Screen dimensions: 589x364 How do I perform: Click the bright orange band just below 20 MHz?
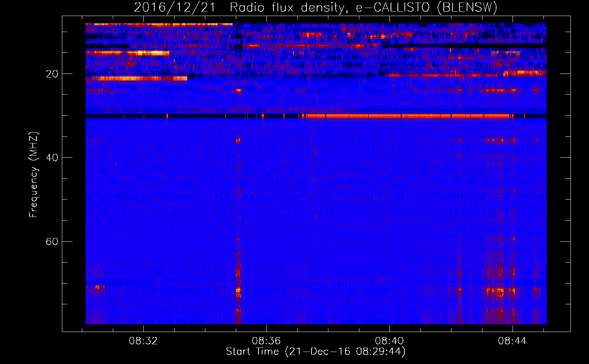(138, 78)
